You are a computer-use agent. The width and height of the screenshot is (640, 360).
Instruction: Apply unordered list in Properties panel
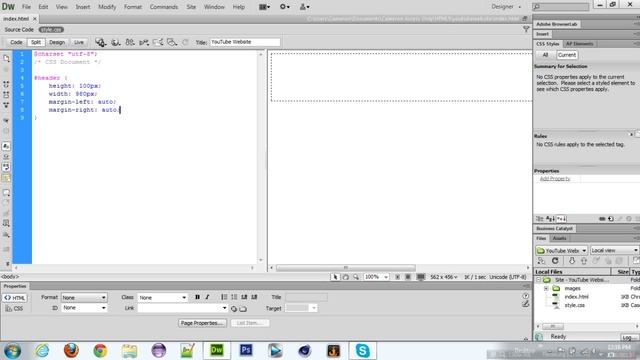coord(224,297)
